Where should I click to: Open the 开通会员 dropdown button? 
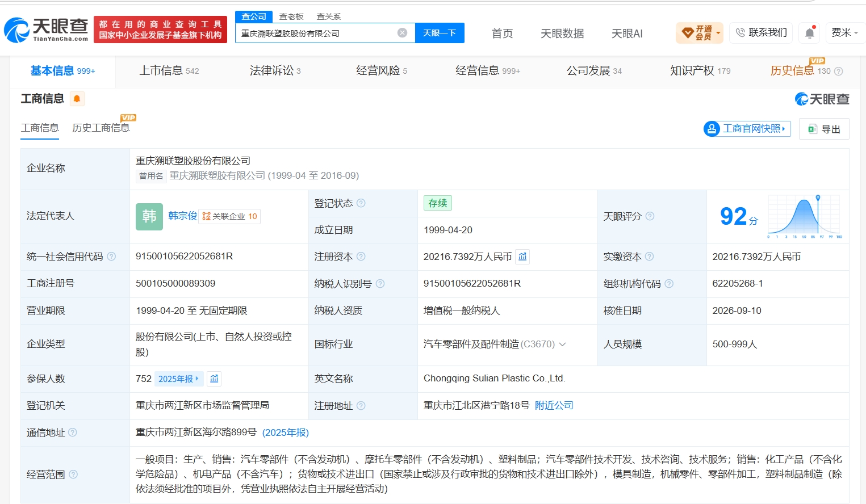coord(700,33)
